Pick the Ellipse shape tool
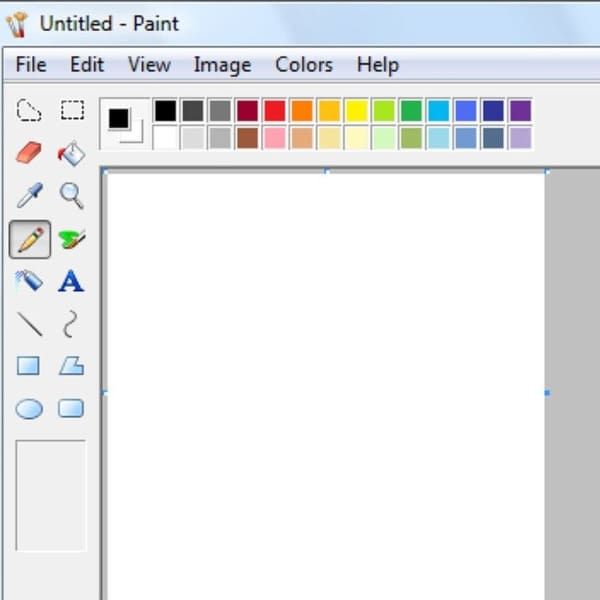This screenshot has height=600, width=600. pos(29,409)
